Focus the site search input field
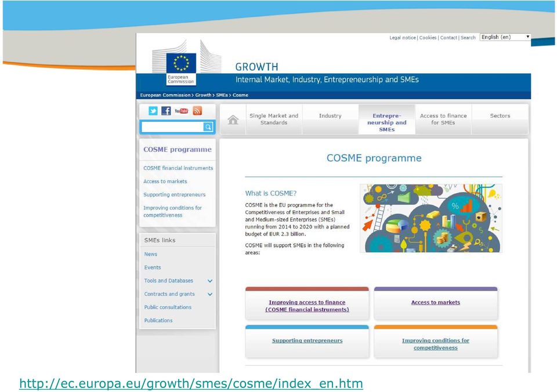Screen dimensions: 557x392 (172, 127)
